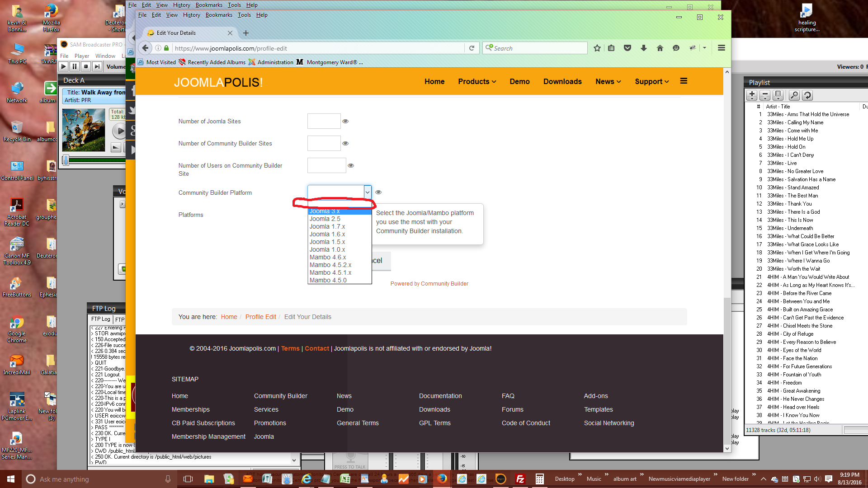Click Pause in SAM Broadcaster toolbar
Image resolution: width=868 pixels, height=488 pixels.
point(75,66)
